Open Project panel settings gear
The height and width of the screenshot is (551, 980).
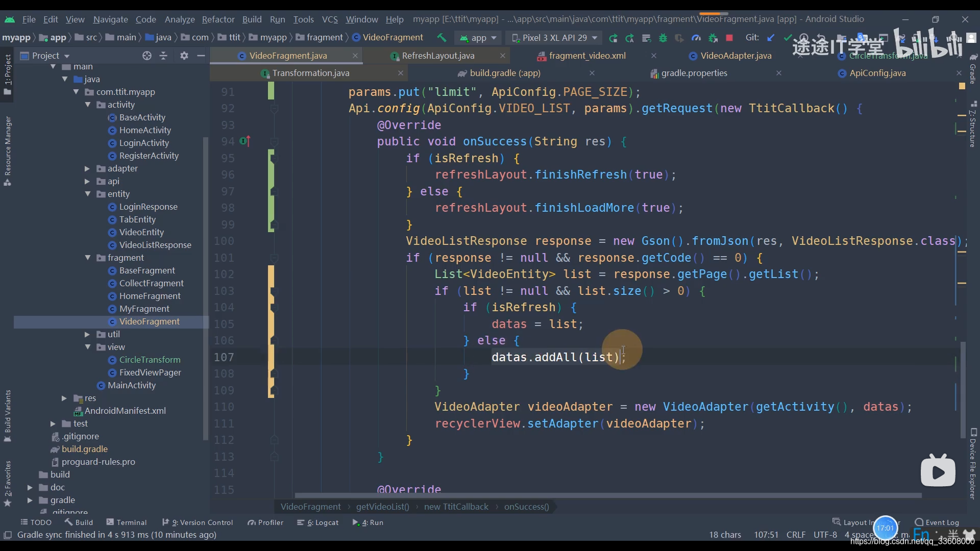[184, 56]
